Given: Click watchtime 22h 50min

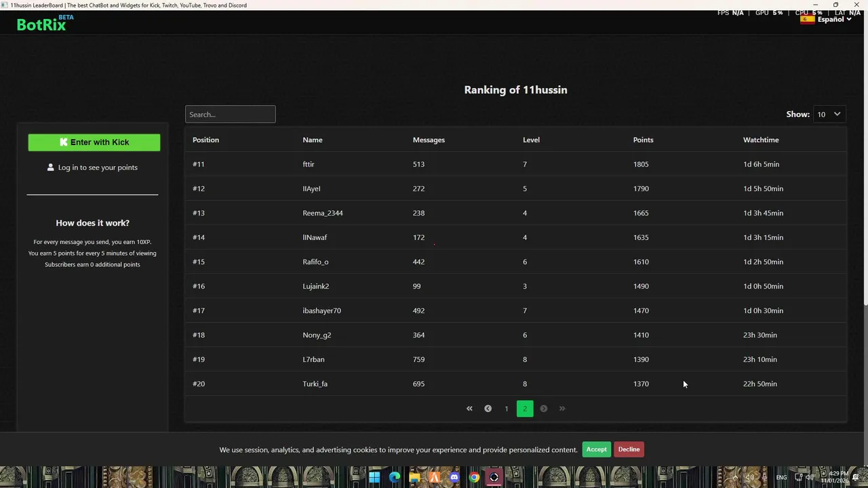Looking at the screenshot, I should [760, 384].
